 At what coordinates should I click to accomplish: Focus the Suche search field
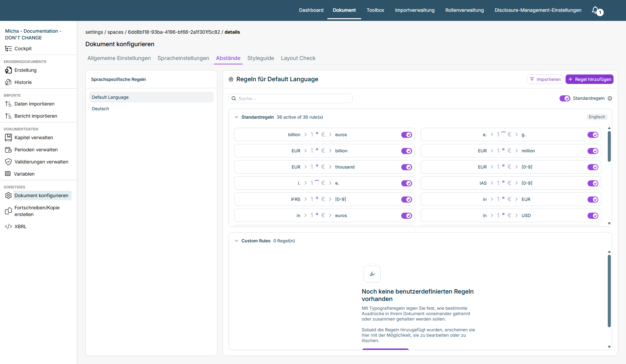291,98
